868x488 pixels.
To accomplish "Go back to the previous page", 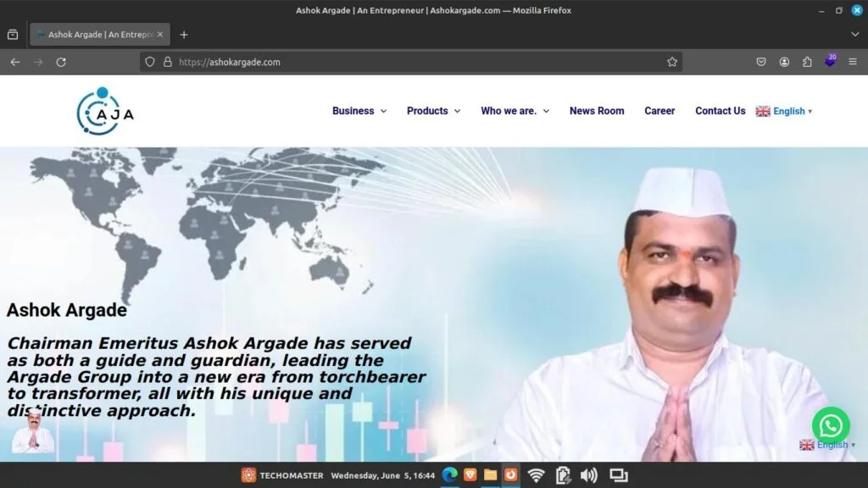I will point(15,62).
